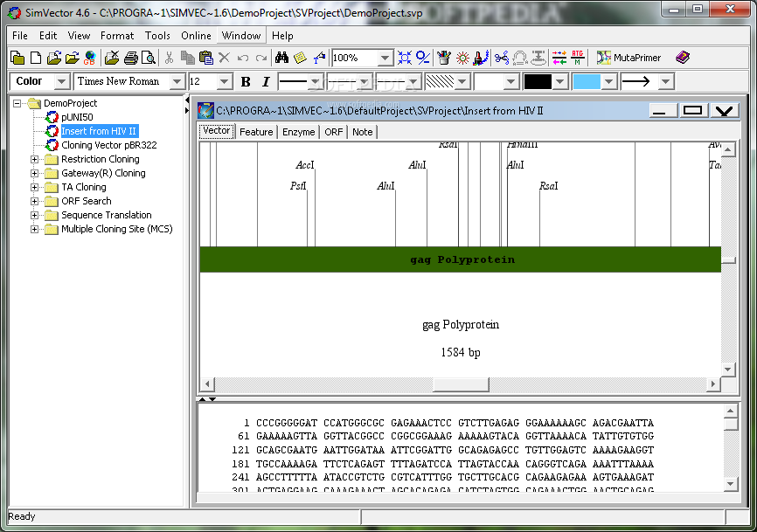Viewport: 757px width, 532px height.
Task: Click the New Project icon in toolbar
Action: [x=17, y=58]
